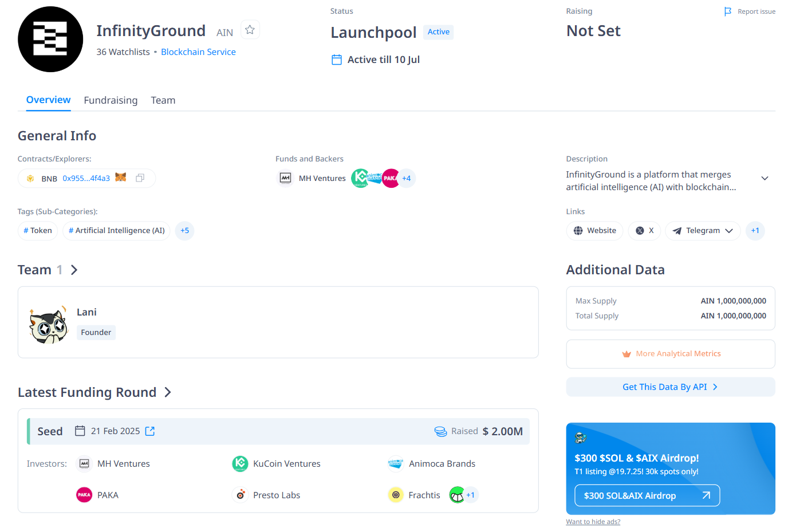Click the green investor avatar beside Frachtis
The height and width of the screenshot is (532, 792).
(457, 495)
